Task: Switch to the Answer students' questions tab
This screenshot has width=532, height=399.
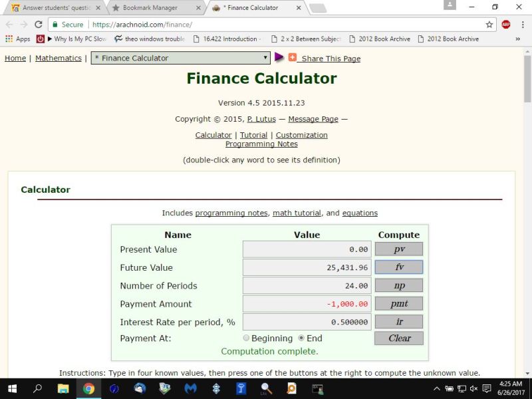Action: click(x=56, y=8)
